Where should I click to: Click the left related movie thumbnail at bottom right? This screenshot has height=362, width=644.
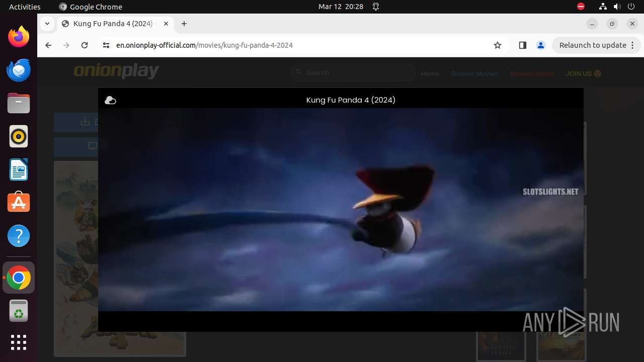(x=501, y=345)
